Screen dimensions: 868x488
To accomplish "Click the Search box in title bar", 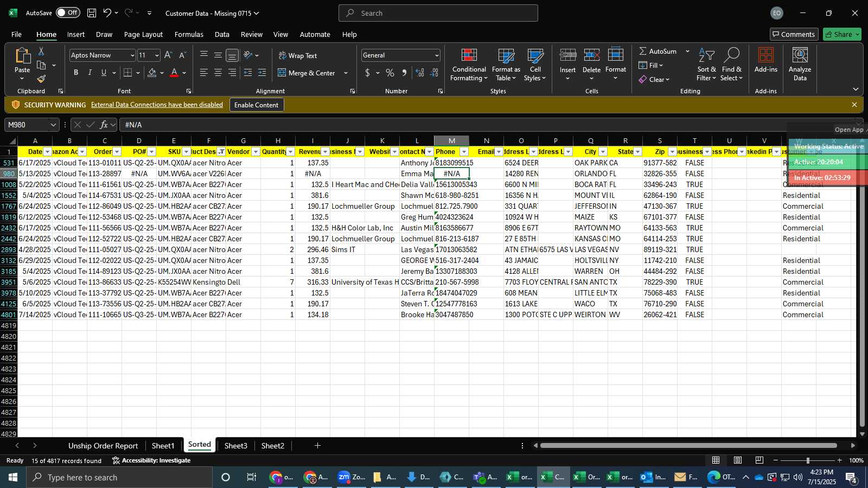I will click(x=438, y=13).
